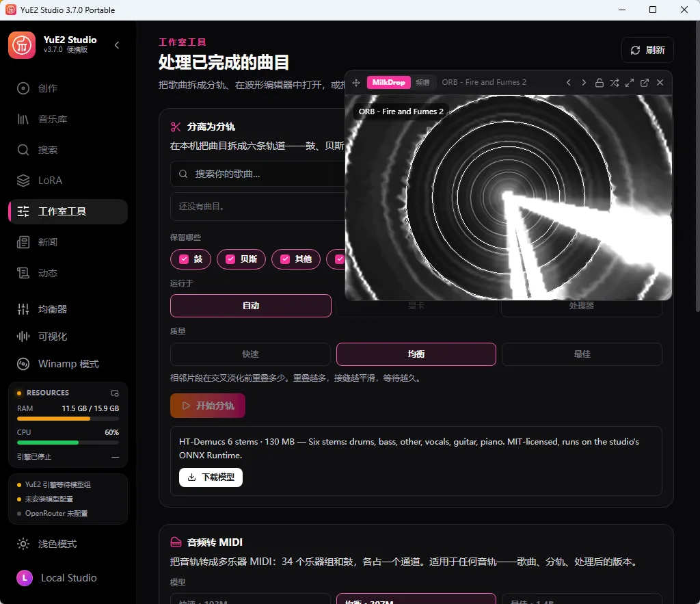Click the 开始分轨 button

tap(208, 406)
